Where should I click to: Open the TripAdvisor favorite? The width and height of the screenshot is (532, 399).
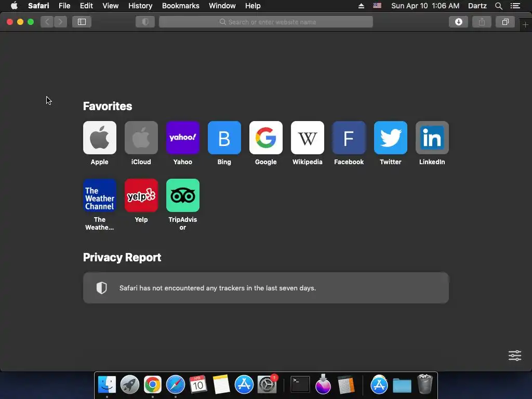[x=182, y=195]
